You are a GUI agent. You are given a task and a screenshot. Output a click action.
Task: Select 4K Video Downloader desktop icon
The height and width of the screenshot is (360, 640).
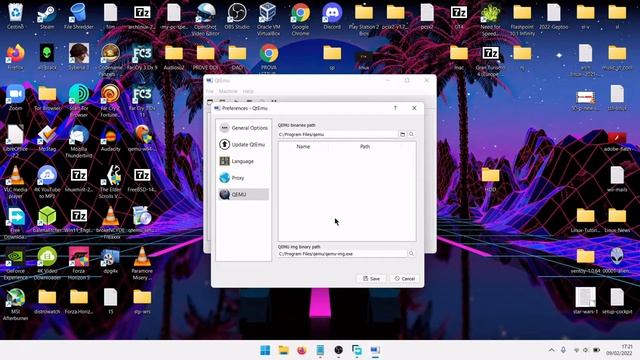47,264
